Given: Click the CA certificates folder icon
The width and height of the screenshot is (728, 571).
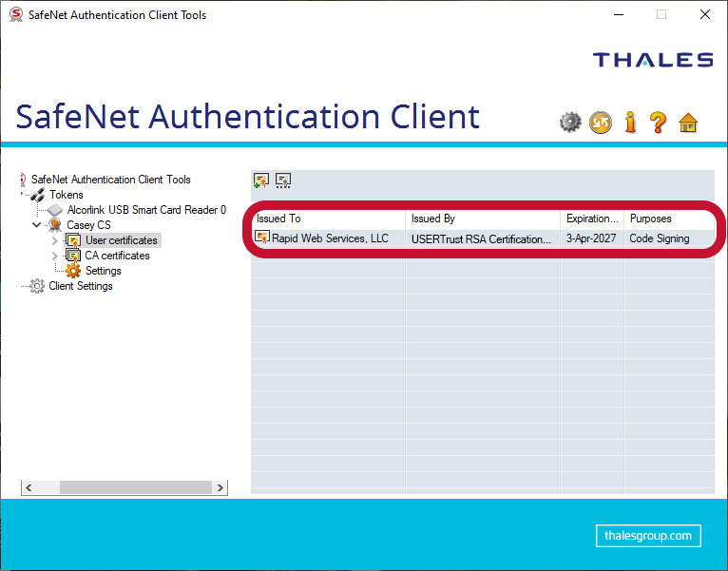Looking at the screenshot, I should 73,256.
